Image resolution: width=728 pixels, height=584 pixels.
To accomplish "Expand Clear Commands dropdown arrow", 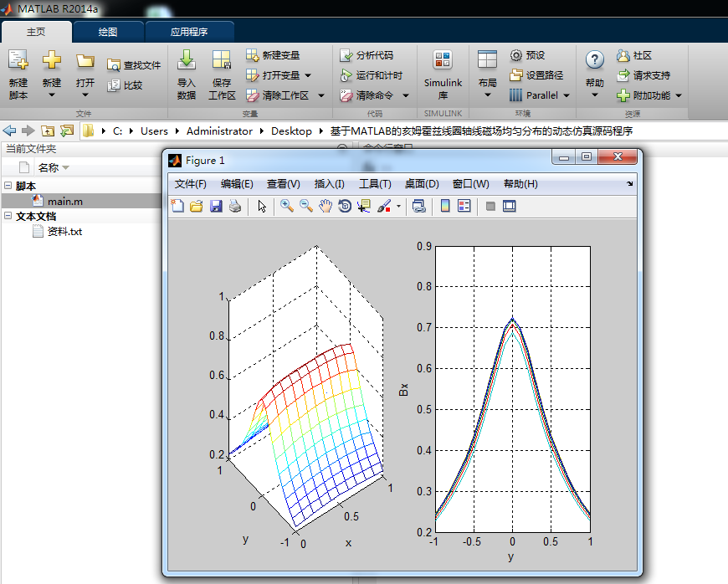I will click(406, 95).
